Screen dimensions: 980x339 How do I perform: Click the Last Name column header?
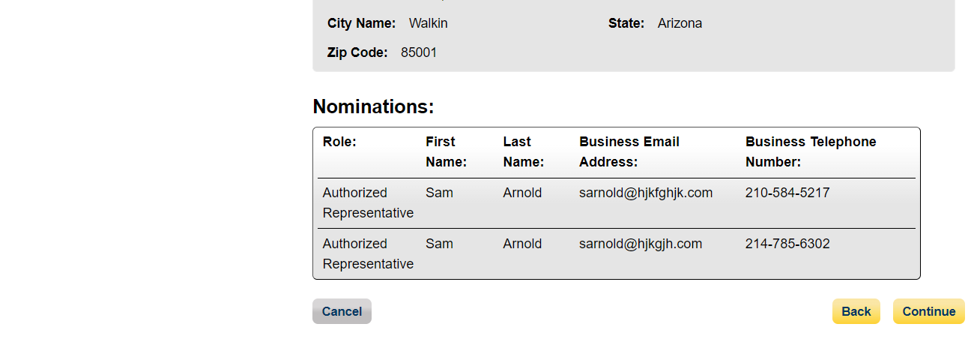coord(523,151)
